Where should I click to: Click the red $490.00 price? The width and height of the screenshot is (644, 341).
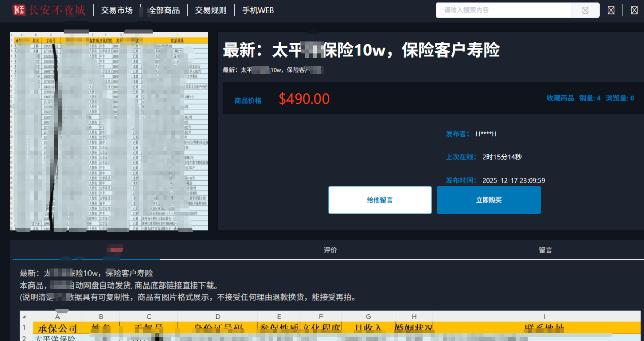304,99
